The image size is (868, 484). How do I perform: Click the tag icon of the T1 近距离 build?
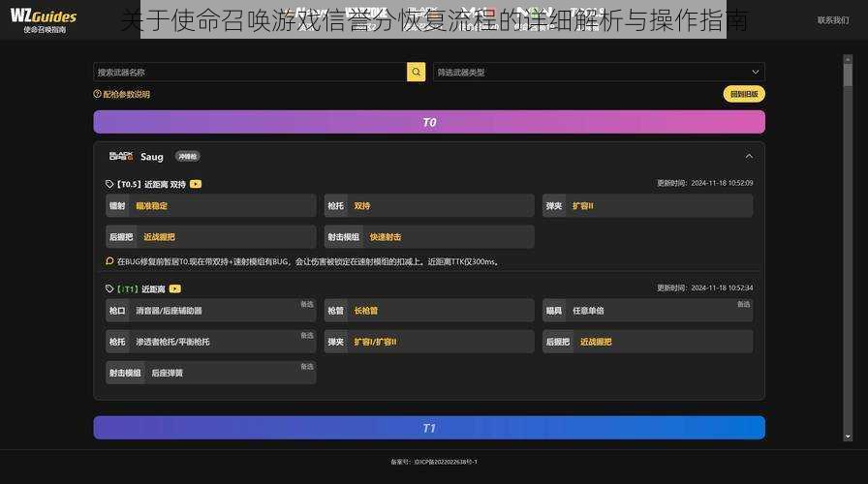(x=109, y=288)
